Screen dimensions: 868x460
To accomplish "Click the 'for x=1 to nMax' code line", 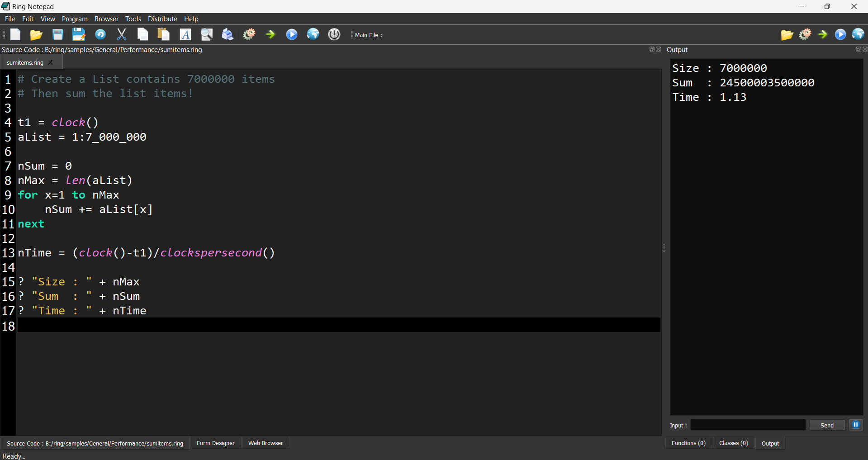I will pyautogui.click(x=68, y=195).
